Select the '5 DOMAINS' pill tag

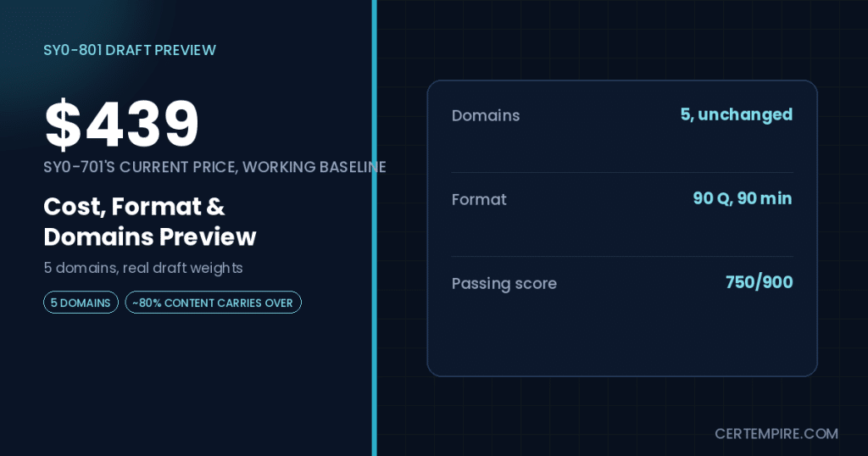81,303
